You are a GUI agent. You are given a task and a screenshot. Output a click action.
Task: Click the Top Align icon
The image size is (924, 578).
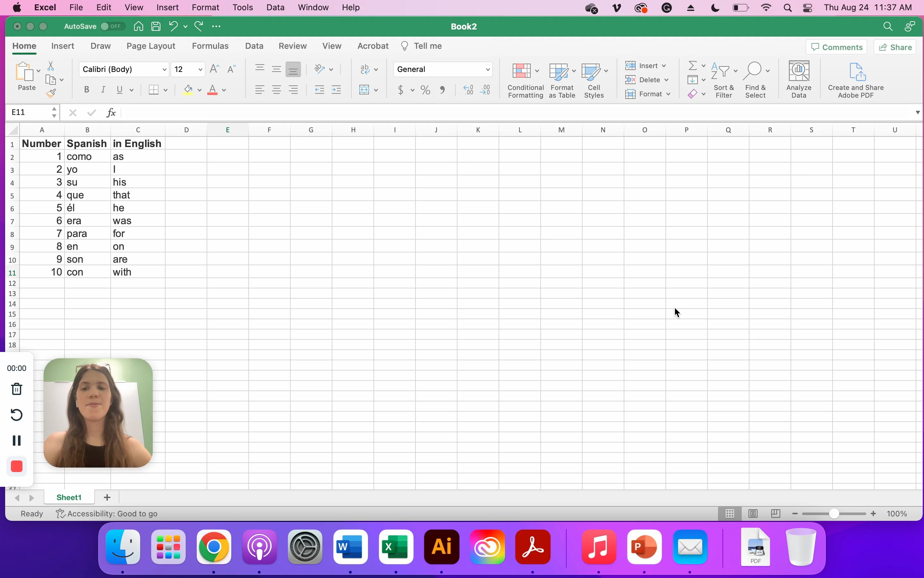pyautogui.click(x=260, y=69)
